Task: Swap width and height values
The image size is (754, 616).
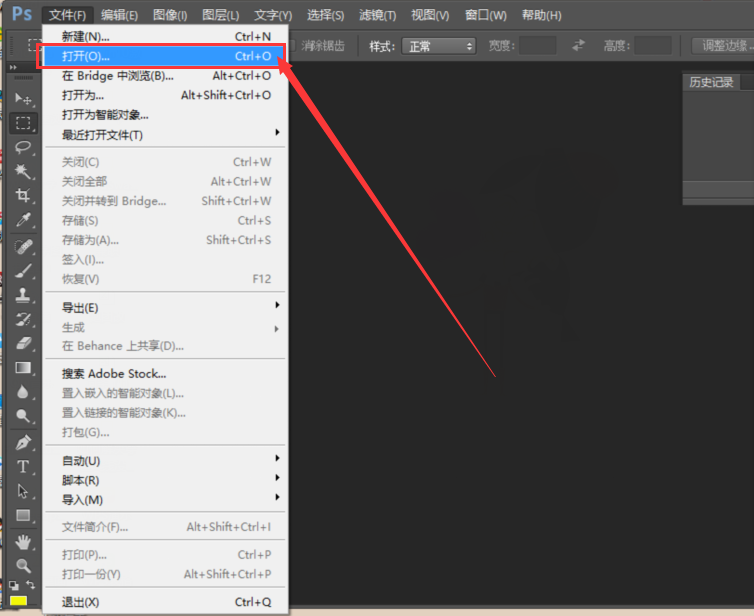Action: 578,46
